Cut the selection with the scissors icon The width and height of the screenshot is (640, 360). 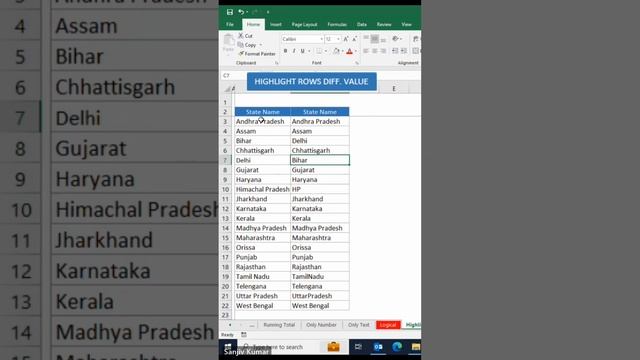[241, 36]
